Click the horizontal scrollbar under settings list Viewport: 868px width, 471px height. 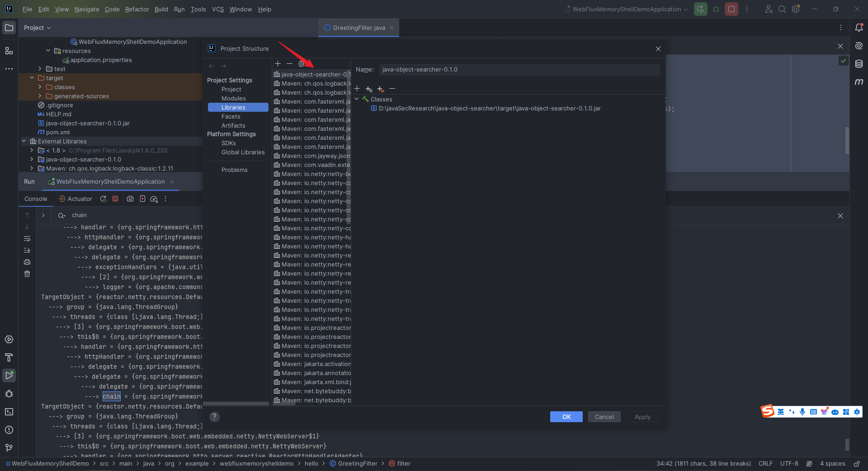(236, 404)
